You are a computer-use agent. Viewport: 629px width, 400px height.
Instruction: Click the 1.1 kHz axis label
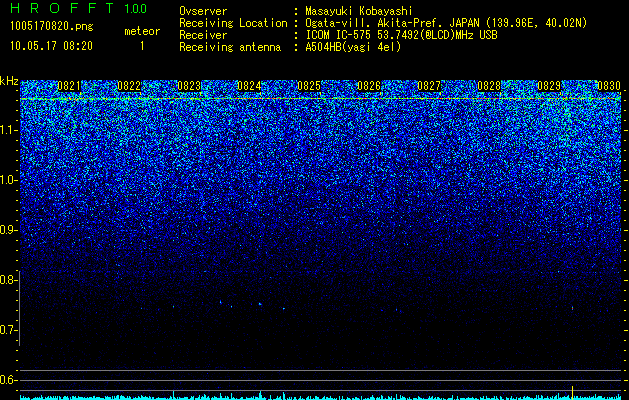click(x=9, y=130)
